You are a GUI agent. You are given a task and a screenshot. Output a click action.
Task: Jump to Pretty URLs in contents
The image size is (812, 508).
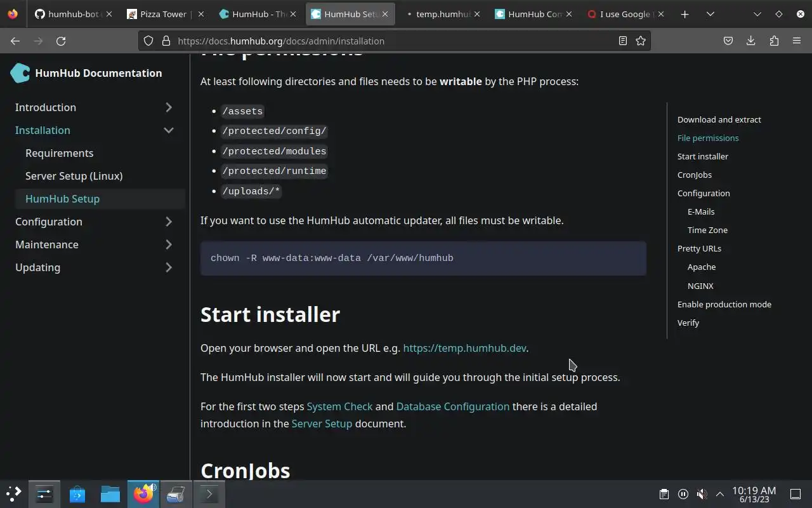point(699,248)
